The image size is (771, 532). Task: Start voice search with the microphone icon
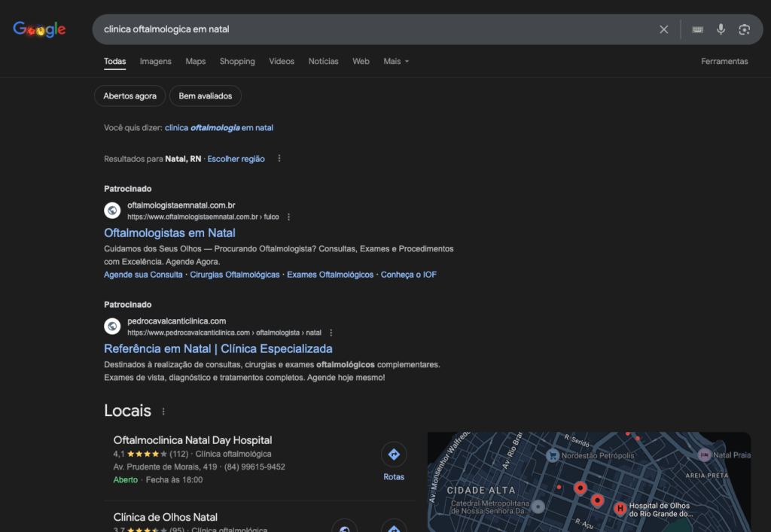721,29
